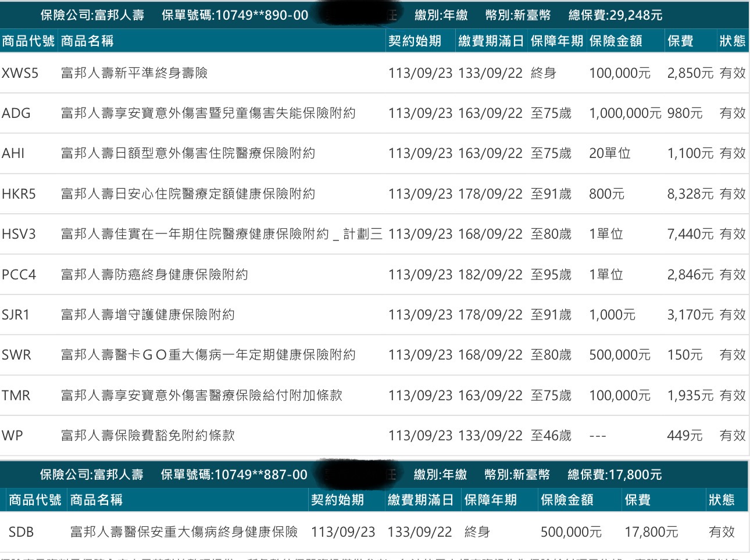Click the XWS5 product code cell
The height and width of the screenshot is (560, 750).
(x=20, y=73)
